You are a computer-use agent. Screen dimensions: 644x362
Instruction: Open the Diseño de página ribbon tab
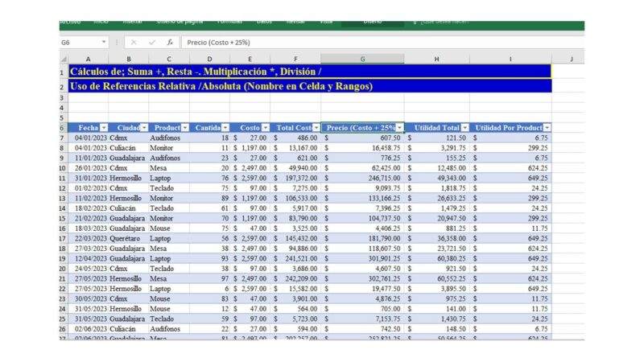pos(180,22)
